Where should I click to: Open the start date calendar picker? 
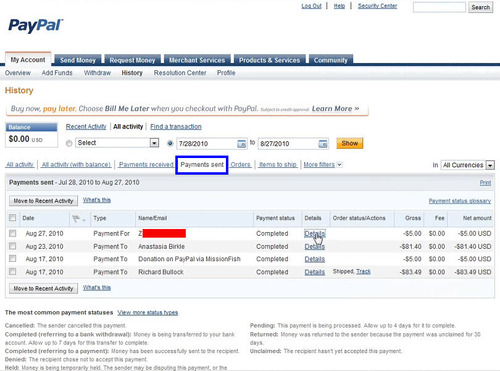pos(241,144)
